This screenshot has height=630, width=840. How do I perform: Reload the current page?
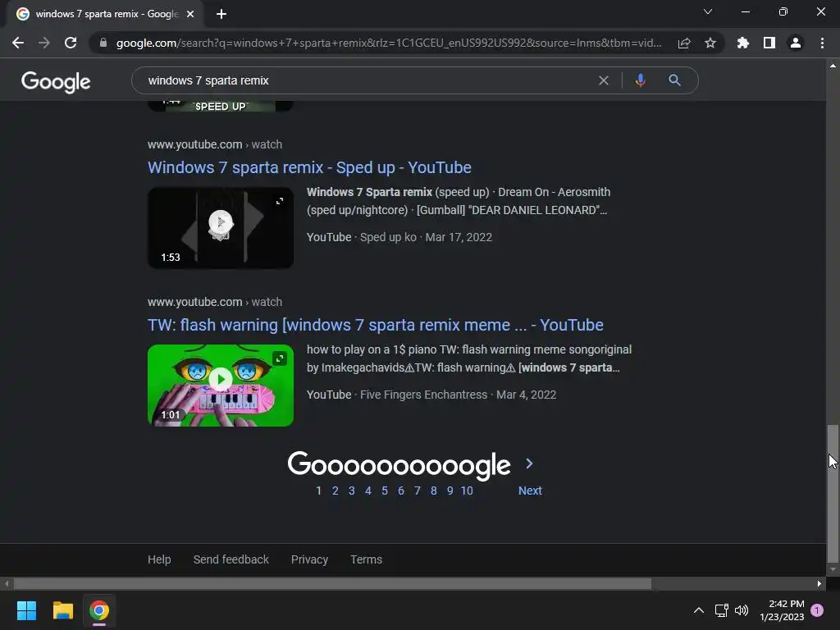click(x=71, y=43)
